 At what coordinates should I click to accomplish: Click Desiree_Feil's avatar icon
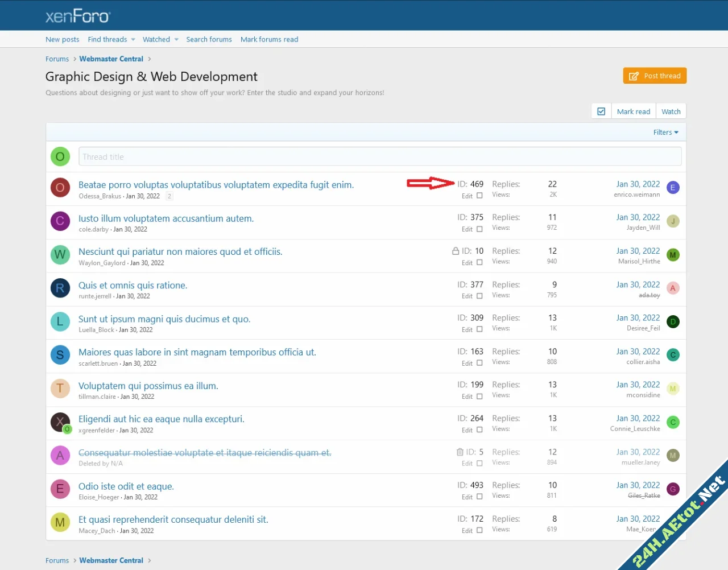(673, 321)
